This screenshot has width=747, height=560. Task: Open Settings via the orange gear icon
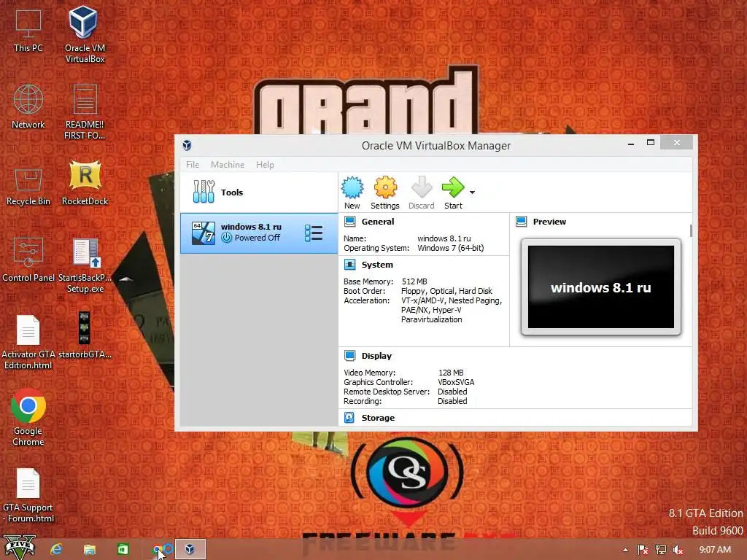(x=385, y=187)
